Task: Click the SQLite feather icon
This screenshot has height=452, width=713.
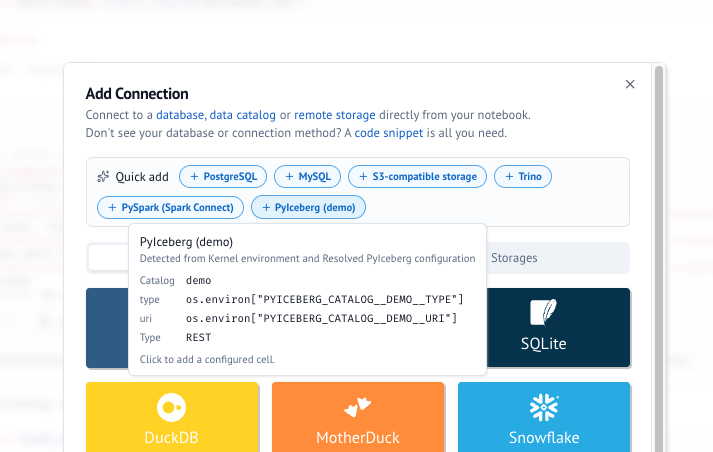Action: pos(543,312)
